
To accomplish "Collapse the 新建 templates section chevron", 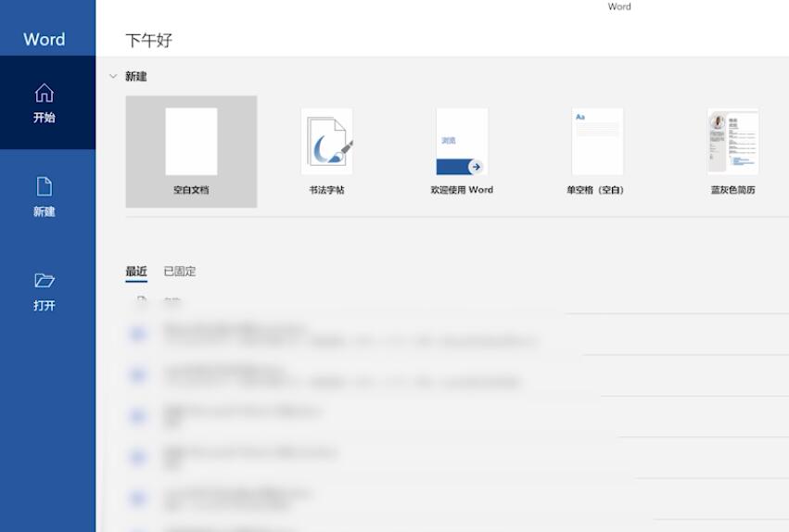I will 113,76.
